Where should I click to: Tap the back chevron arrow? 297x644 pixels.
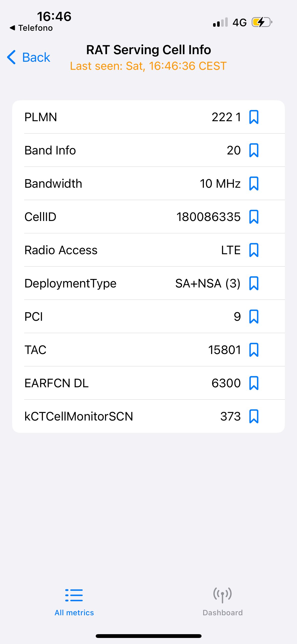[12, 57]
